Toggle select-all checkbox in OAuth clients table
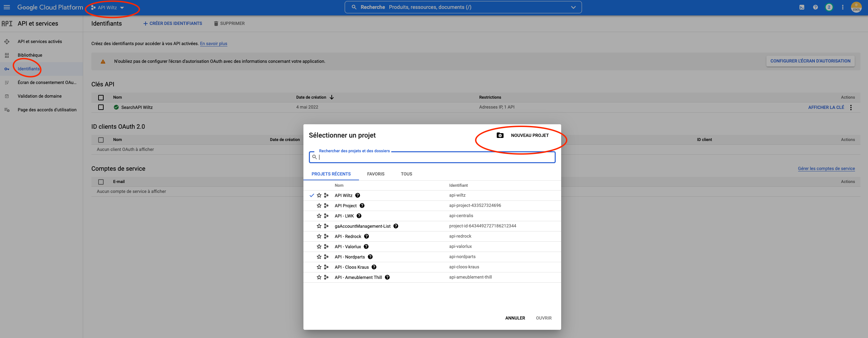Screen dimensions: 868x338 [x=101, y=140]
